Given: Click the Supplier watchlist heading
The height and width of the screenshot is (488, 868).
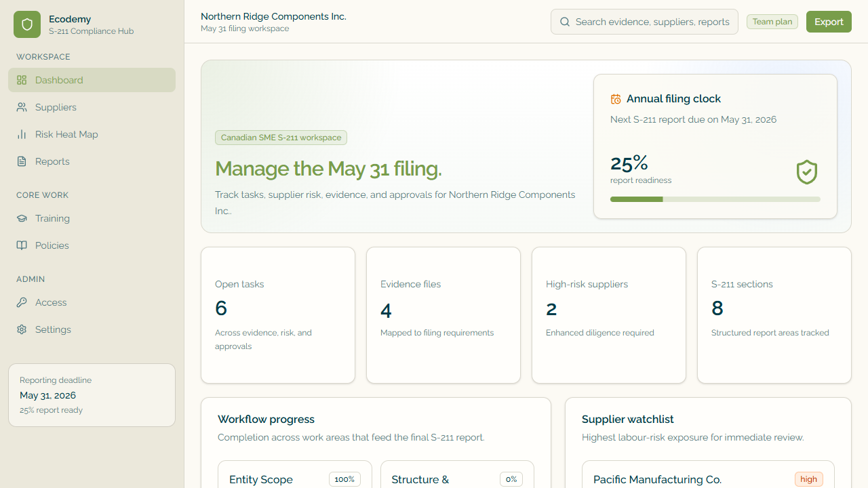Looking at the screenshot, I should 628,420.
